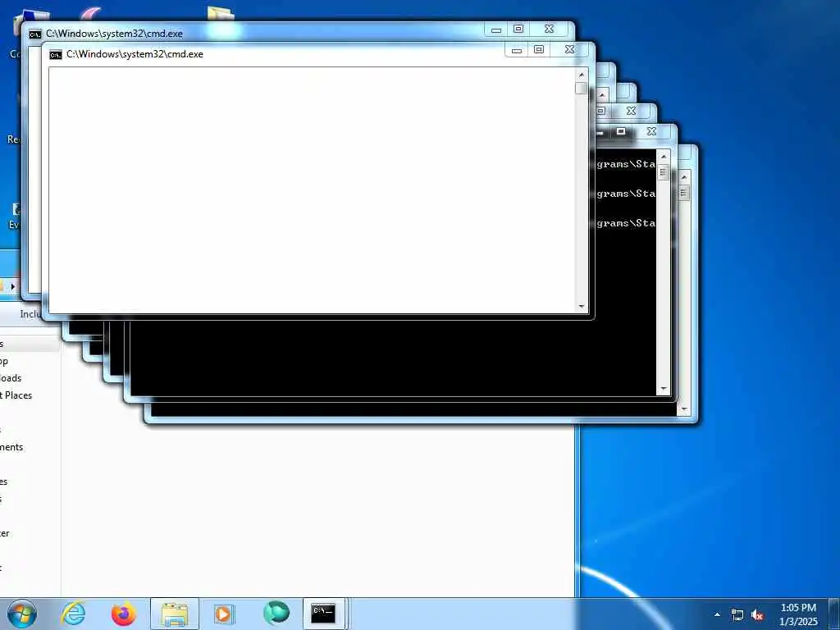Click scroll down arrow in the 'grams\Sta' window
The width and height of the screenshot is (840, 630).
pos(663,389)
